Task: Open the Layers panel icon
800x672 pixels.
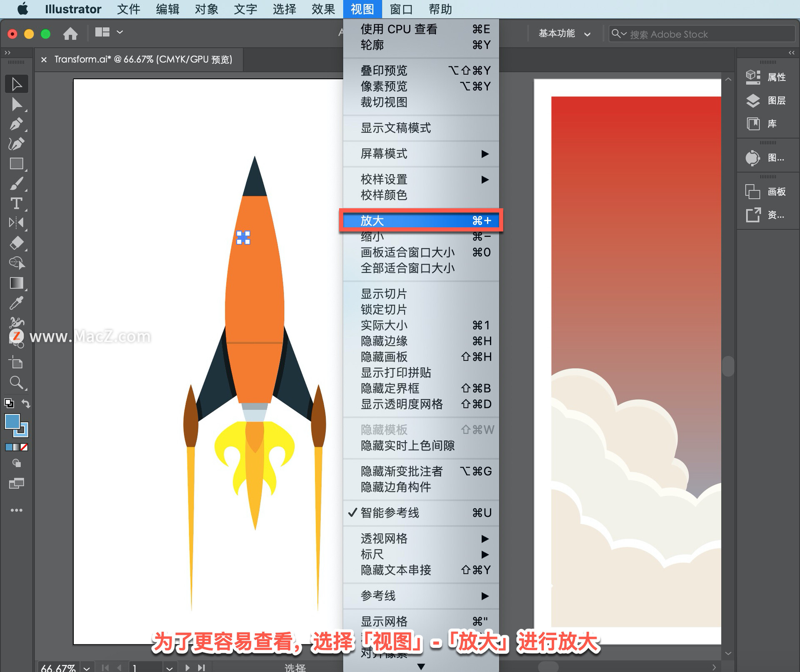Action: tap(753, 100)
